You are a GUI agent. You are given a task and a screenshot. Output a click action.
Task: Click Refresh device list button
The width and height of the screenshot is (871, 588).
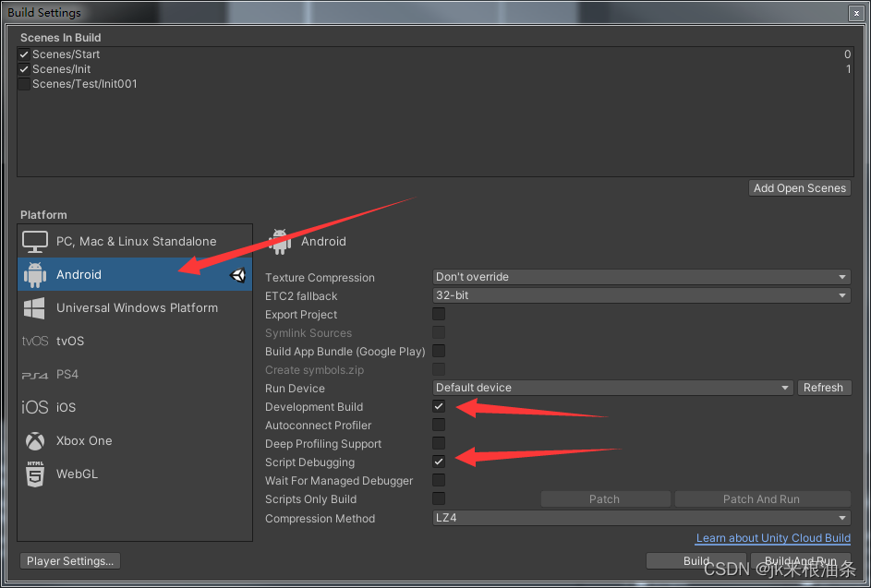[x=823, y=388]
